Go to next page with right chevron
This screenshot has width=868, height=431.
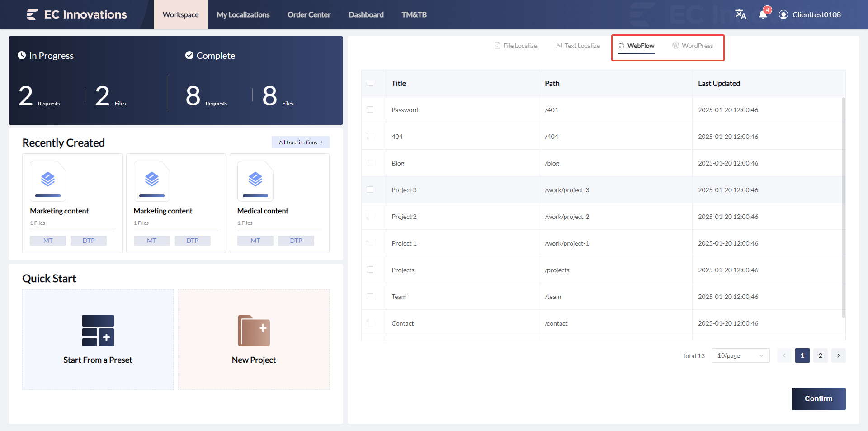(838, 356)
